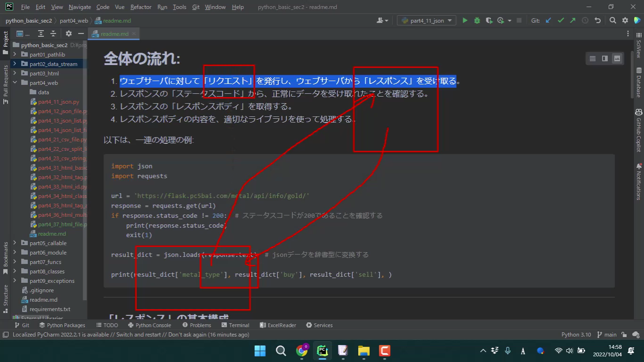Switch markdown view to preview only

point(617,58)
